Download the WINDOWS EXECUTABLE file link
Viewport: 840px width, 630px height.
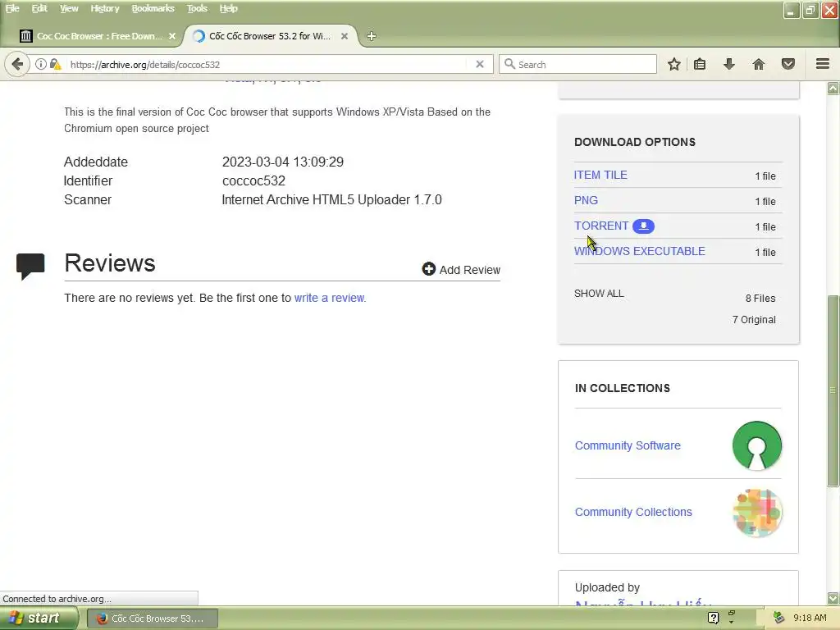point(640,251)
